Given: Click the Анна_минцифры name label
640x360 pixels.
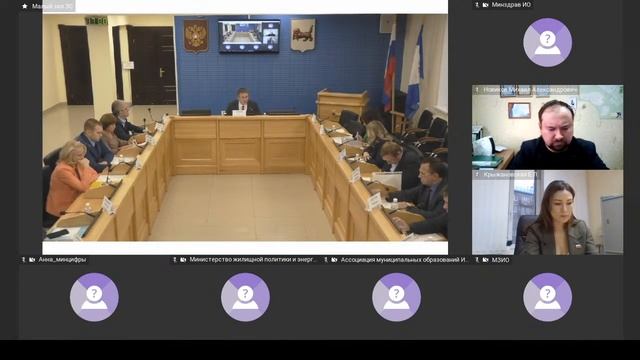Looking at the screenshot, I should click(x=62, y=260).
